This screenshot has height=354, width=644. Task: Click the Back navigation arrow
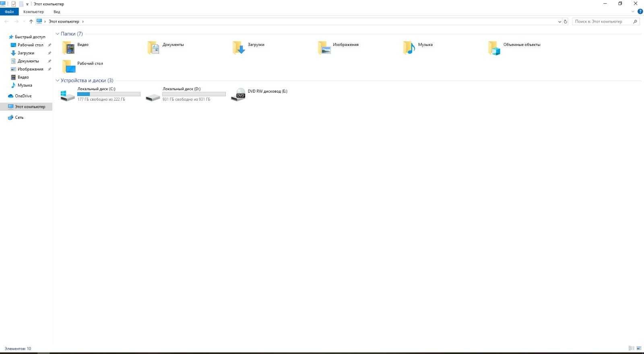pyautogui.click(x=6, y=21)
